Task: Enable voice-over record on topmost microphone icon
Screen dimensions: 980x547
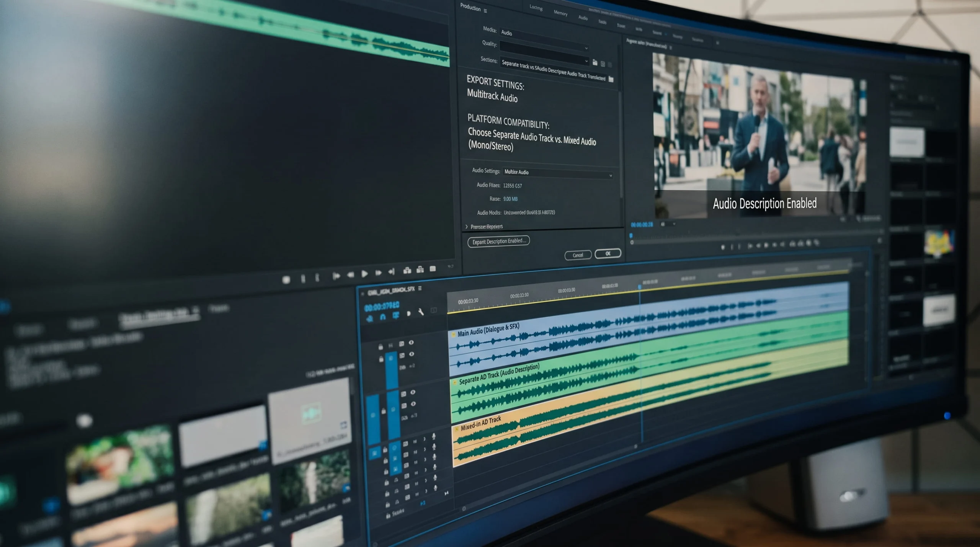Action: (434, 436)
